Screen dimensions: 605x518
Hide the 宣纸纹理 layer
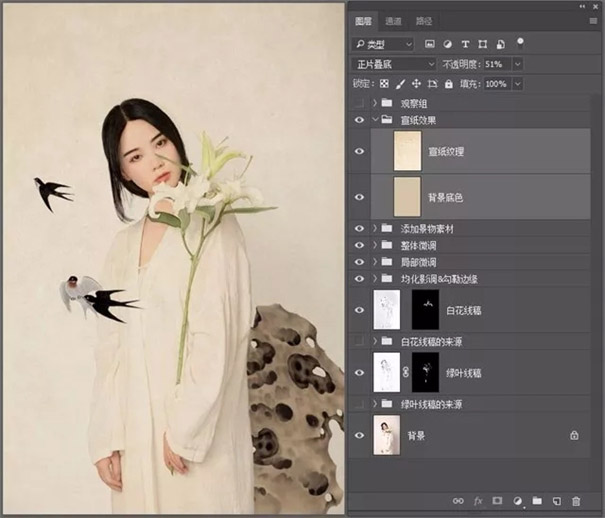(359, 151)
